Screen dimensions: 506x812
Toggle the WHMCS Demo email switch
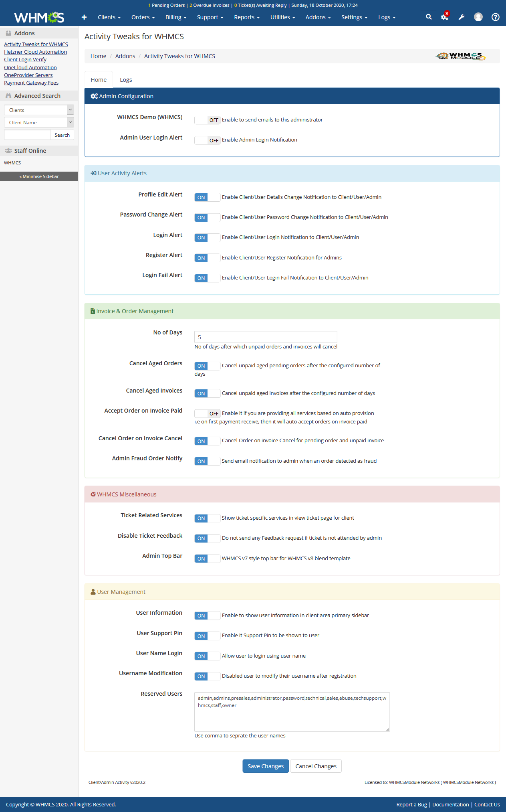pos(207,120)
